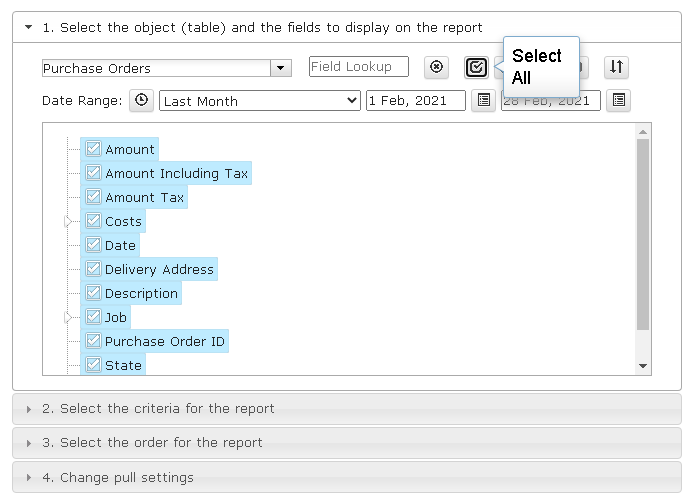The height and width of the screenshot is (504, 694).
Task: Open the start date calendar picker icon
Action: (x=483, y=100)
